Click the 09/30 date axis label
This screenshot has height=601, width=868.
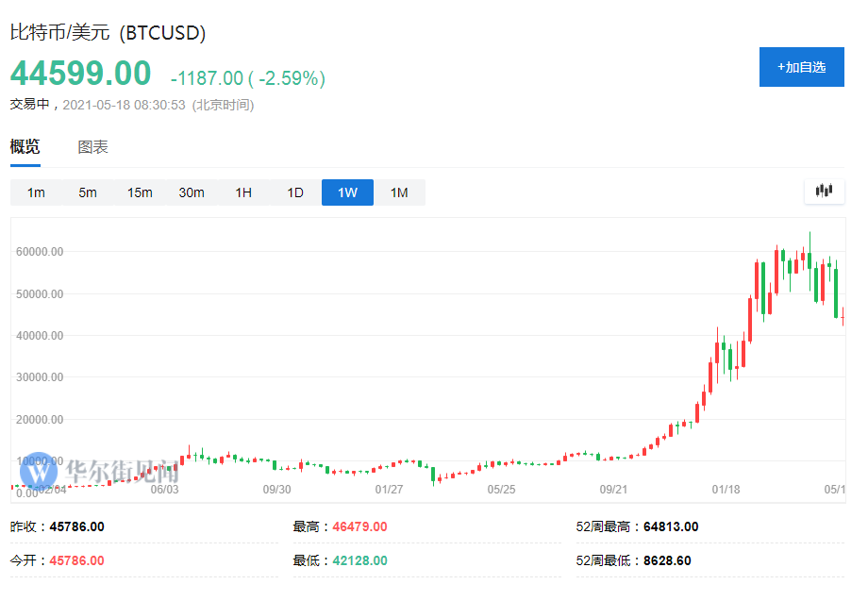pyautogui.click(x=276, y=490)
